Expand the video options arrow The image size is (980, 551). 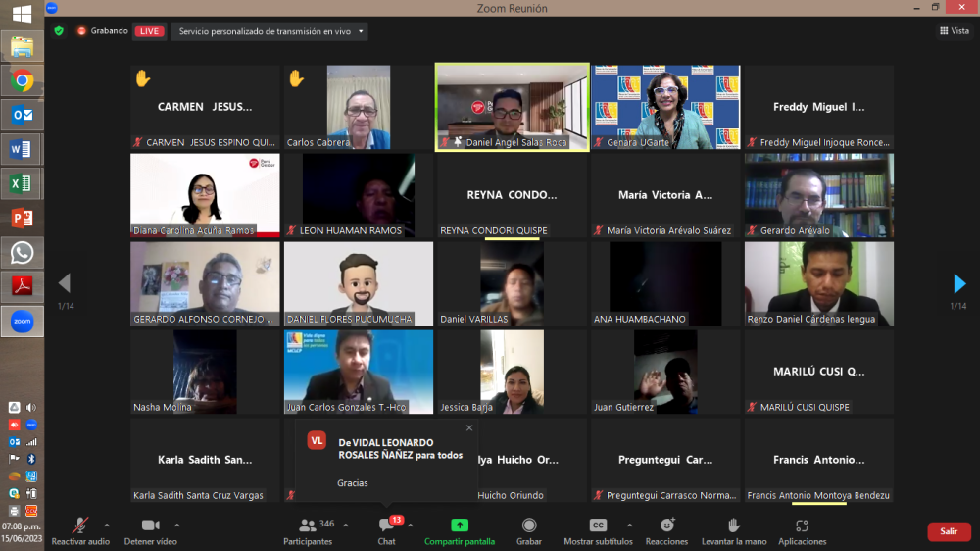(x=176, y=525)
